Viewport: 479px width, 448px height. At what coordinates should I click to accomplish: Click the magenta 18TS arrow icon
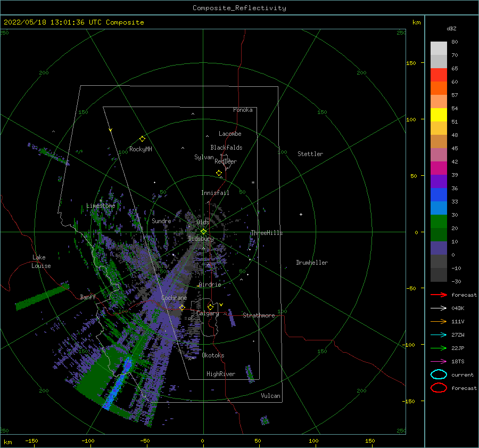click(x=439, y=362)
